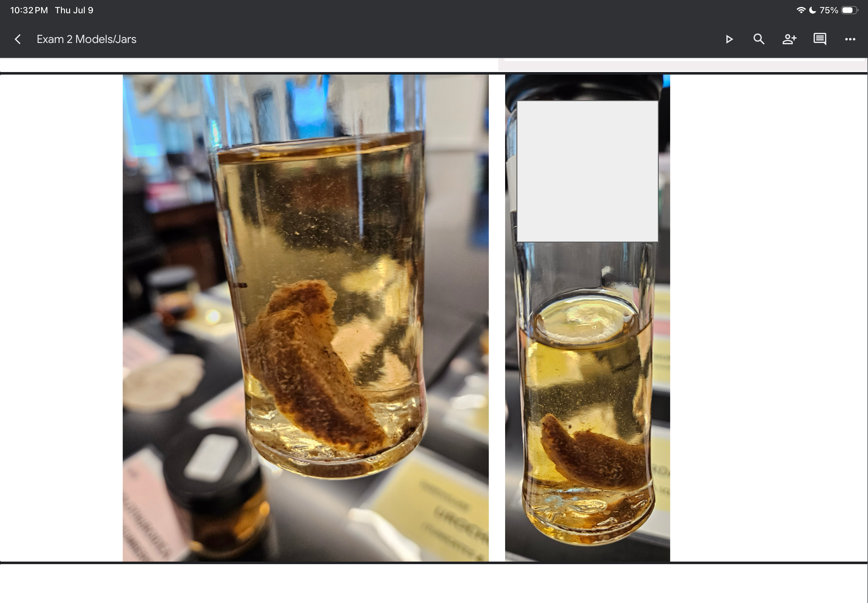Go back using the left chevron
The image size is (868, 603).
coord(17,39)
